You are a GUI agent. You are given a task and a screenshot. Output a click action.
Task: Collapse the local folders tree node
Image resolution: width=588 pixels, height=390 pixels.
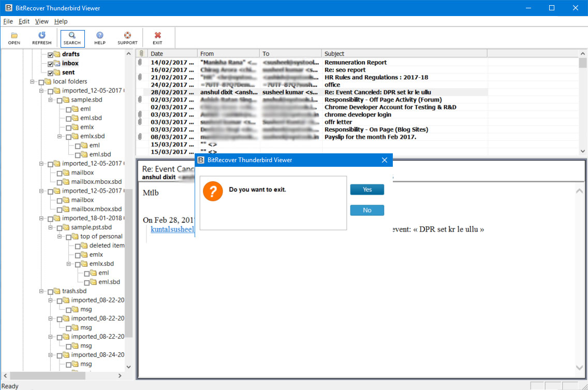[x=33, y=82]
